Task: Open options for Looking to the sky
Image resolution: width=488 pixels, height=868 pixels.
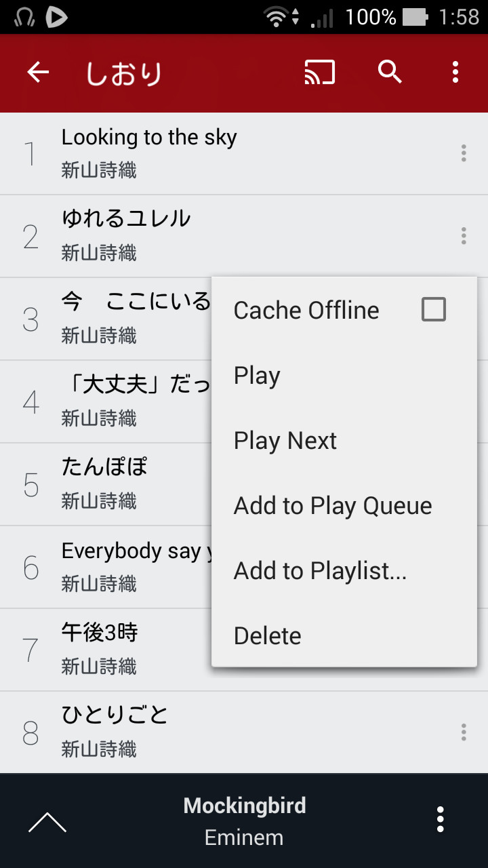Action: coord(464,153)
